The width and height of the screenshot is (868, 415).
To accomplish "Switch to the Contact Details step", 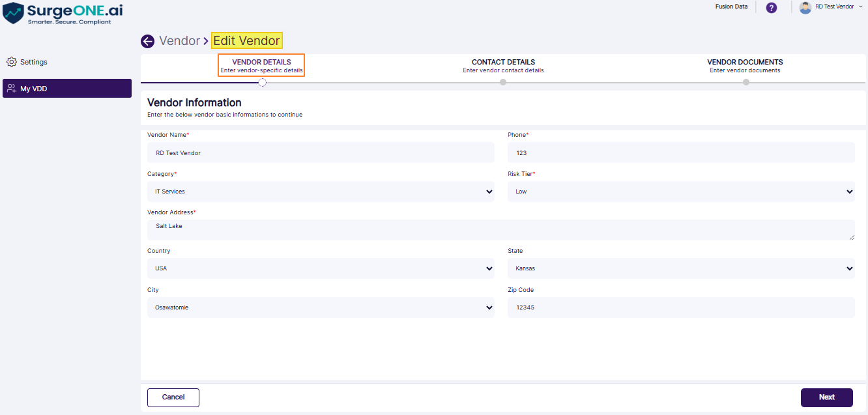I will (503, 66).
